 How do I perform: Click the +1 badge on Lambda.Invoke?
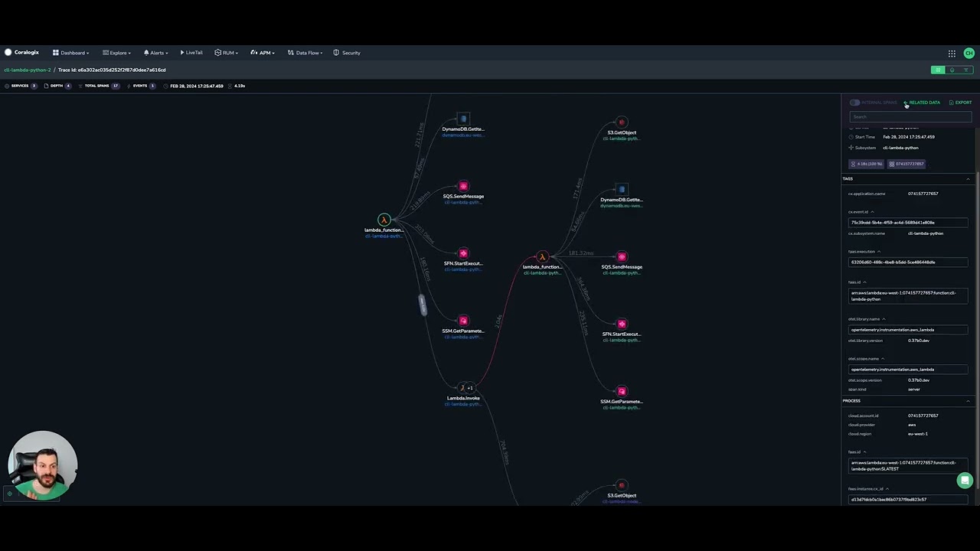[470, 388]
